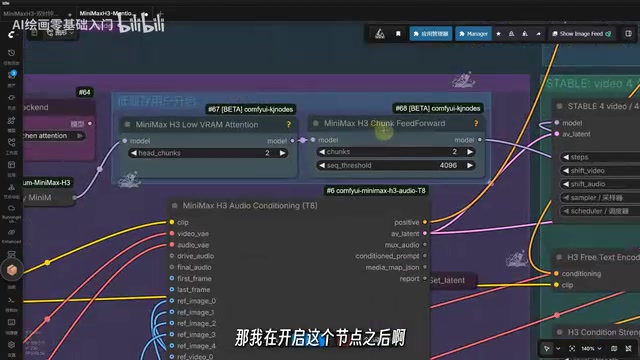Viewport: 640px width, 360px height.
Task: Collapse the STABLE 4 video node
Action: tap(560, 106)
